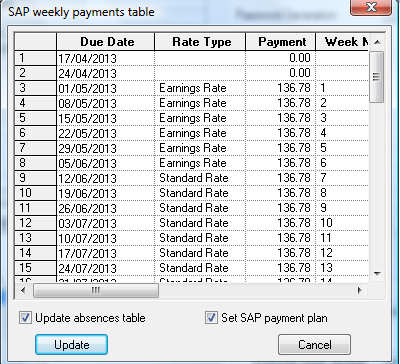Click the horizontal scrollbar thumb
Screen dimensions: 400x364
[96, 290]
